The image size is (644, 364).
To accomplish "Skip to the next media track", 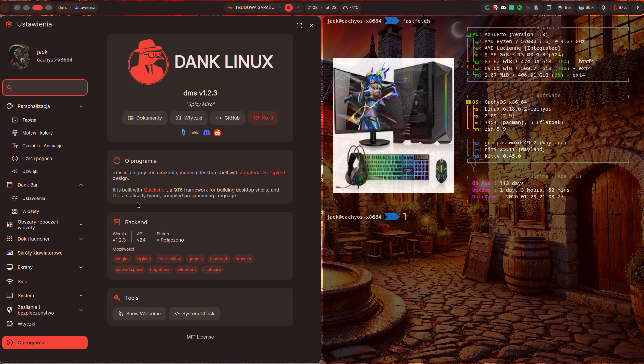I will click(298, 7).
